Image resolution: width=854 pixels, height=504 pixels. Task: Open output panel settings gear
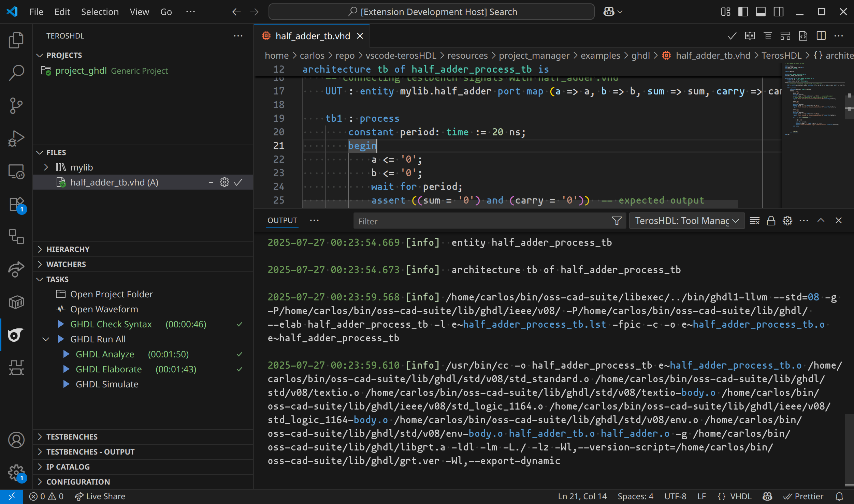pyautogui.click(x=787, y=221)
